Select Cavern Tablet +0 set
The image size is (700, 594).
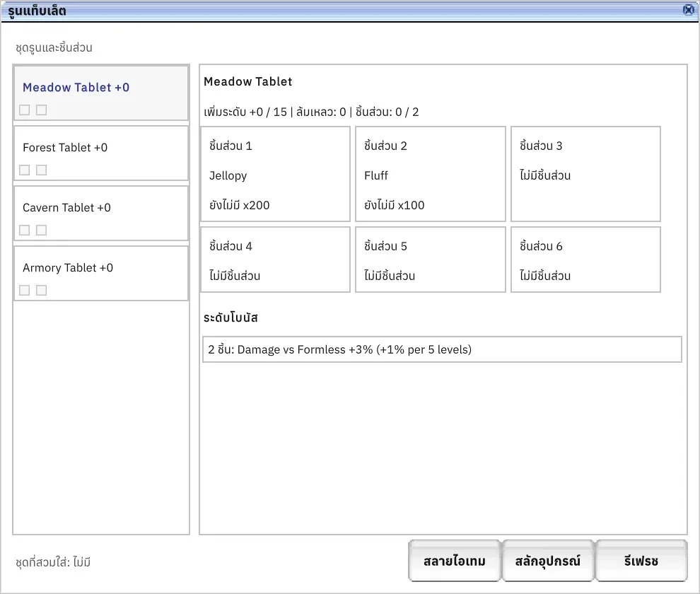[x=101, y=214]
